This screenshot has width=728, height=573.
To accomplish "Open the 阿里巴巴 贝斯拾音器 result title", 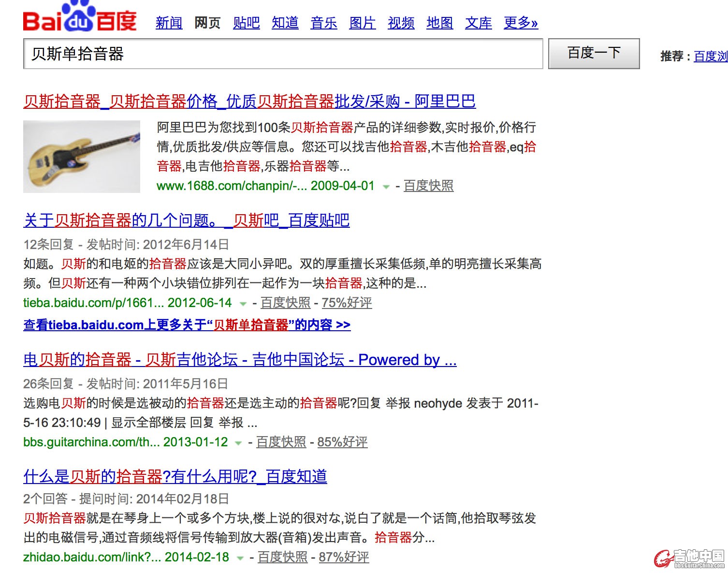I will pos(249,101).
